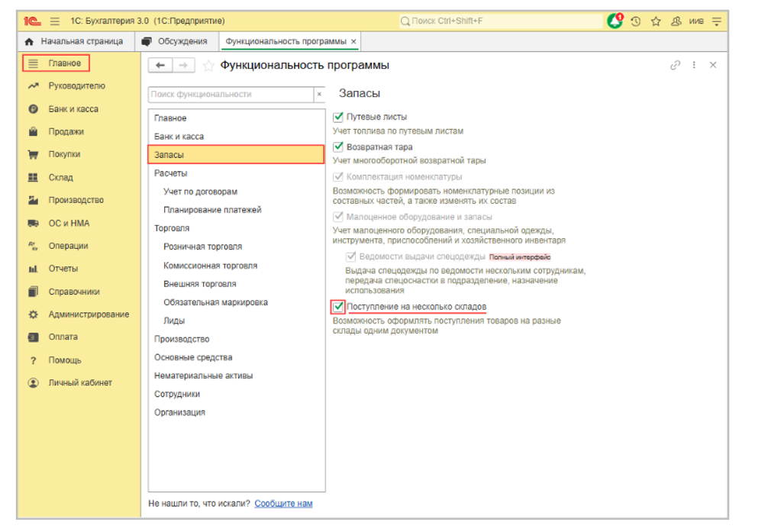Open sidebar Производство section
Viewport: 768px width, 532px height.
tap(76, 200)
